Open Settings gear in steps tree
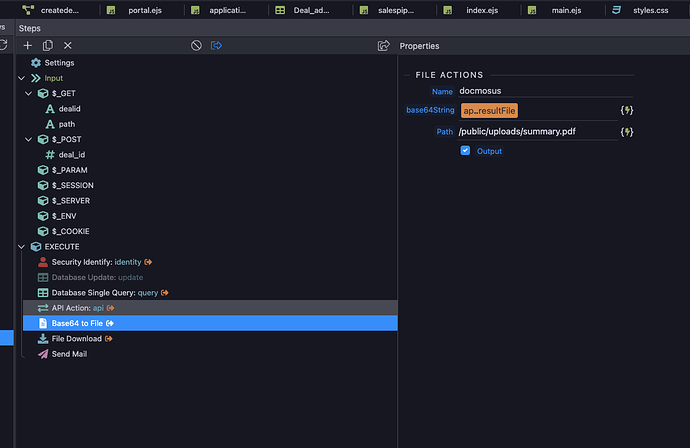 [36, 62]
